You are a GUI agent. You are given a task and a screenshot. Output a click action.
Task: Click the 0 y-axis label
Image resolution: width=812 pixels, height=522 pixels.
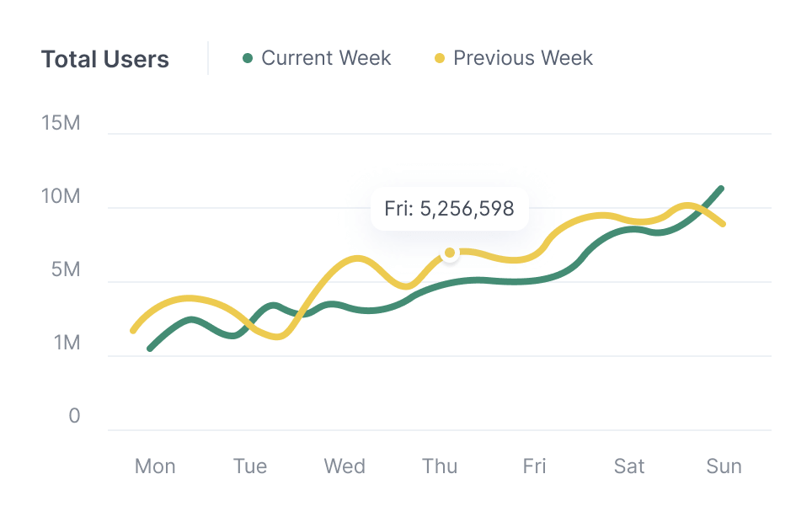[74, 417]
